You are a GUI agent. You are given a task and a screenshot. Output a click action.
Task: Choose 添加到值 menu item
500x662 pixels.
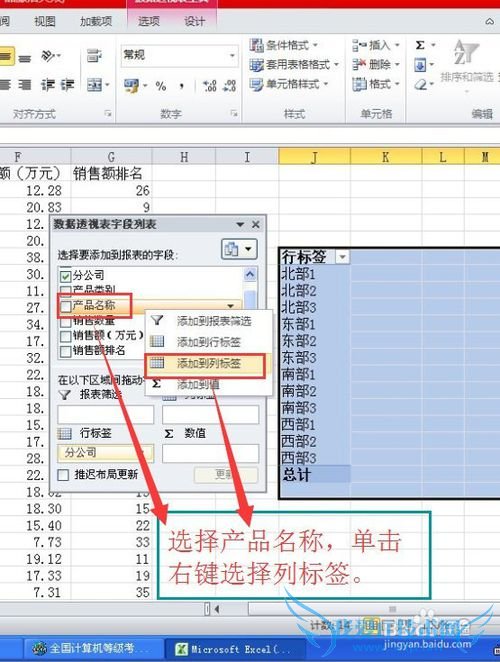208,384
